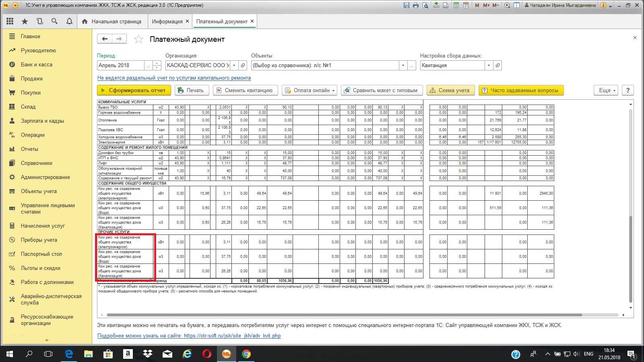Open the Оплата онлайн dropdown button
Image resolution: width=644 pixels, height=362 pixels.
[x=310, y=90]
